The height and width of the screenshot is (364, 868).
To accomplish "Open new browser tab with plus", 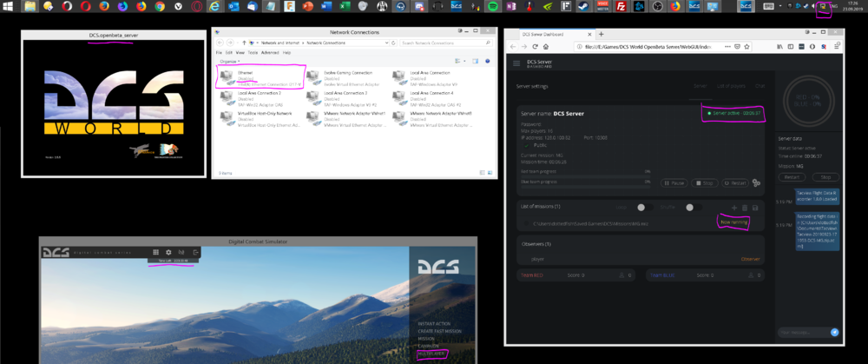I will 602,35.
